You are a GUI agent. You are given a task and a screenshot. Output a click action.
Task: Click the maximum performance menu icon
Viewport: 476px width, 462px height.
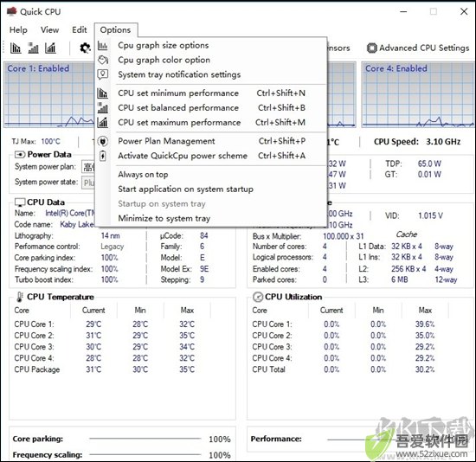103,122
